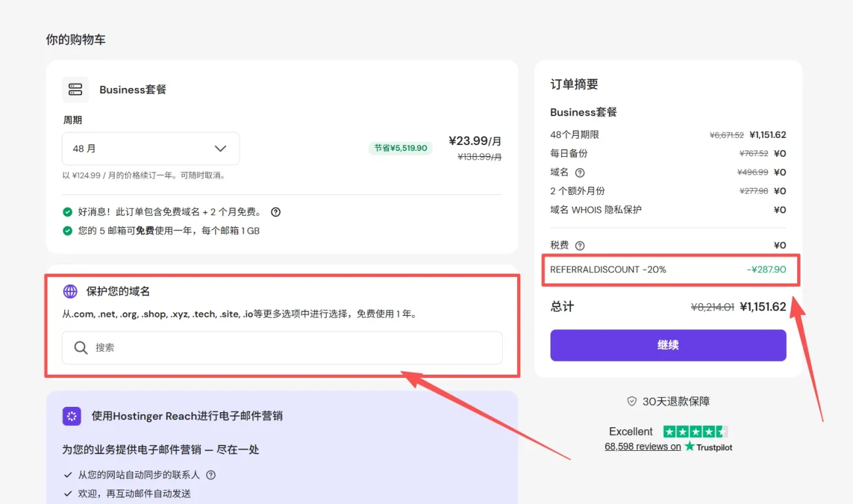Click the green check icon beside 好消息
This screenshot has height=504, width=853.
click(68, 212)
